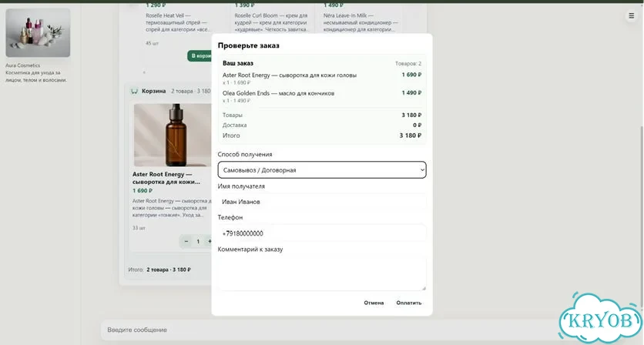Click the 1 690 ₽ price in cart card
The image size is (644, 345).
coord(143,191)
